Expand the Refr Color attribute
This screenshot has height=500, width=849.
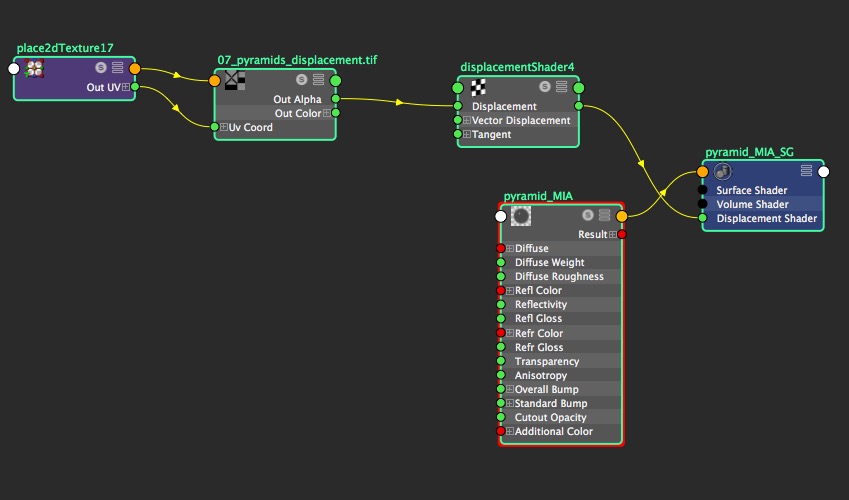(x=510, y=333)
